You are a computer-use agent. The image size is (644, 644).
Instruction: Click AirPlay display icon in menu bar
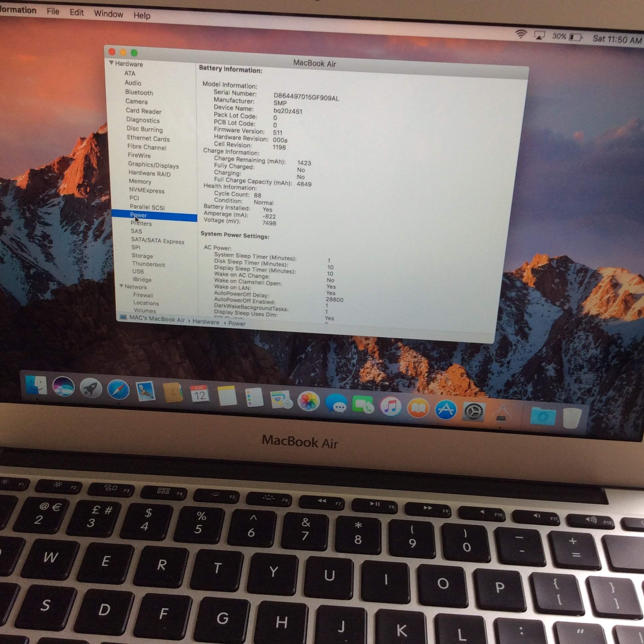click(x=539, y=35)
